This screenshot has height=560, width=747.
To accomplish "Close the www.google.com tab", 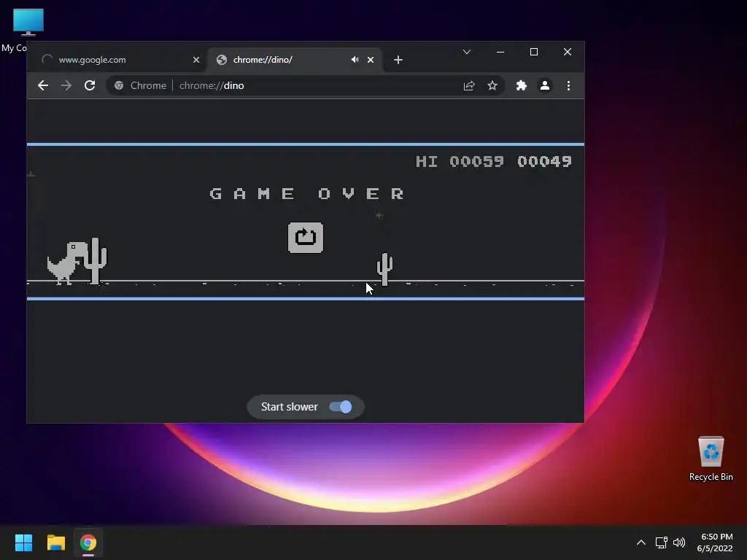I will tap(196, 60).
